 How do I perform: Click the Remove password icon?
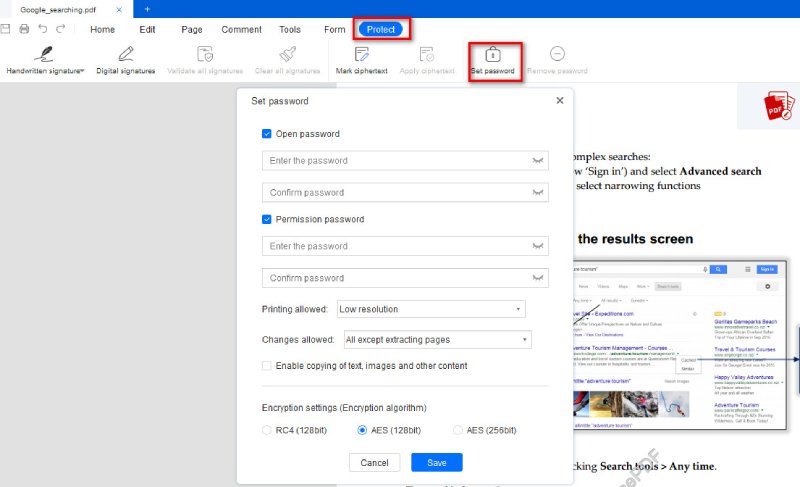(x=557, y=54)
